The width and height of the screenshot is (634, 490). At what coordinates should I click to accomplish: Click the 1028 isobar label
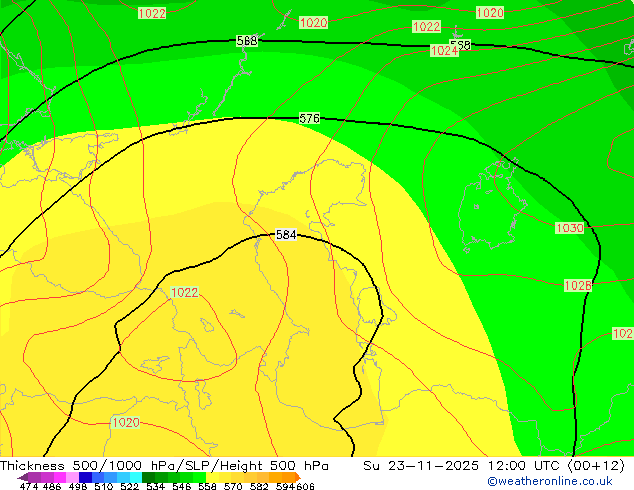578,286
